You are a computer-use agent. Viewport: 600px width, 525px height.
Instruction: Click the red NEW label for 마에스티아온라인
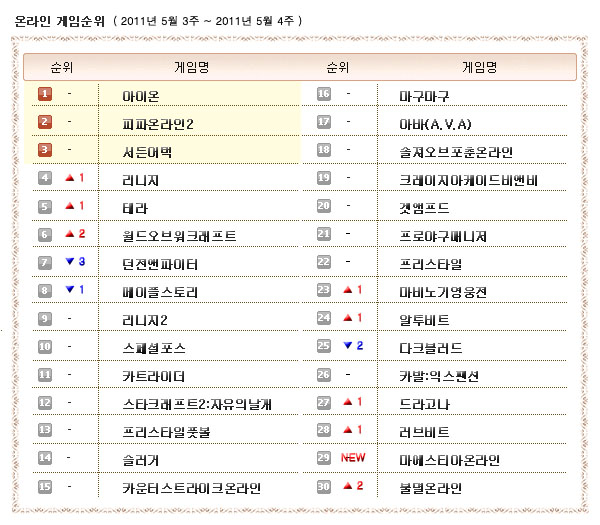coord(352,458)
